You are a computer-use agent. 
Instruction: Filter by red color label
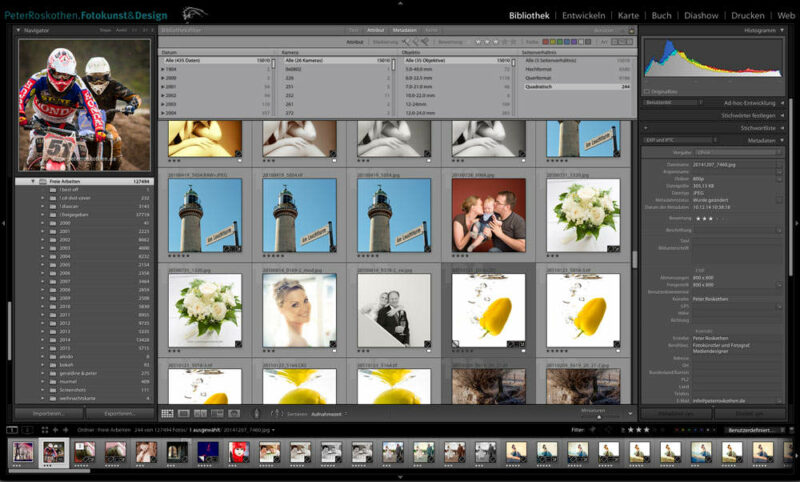pyautogui.click(x=545, y=42)
